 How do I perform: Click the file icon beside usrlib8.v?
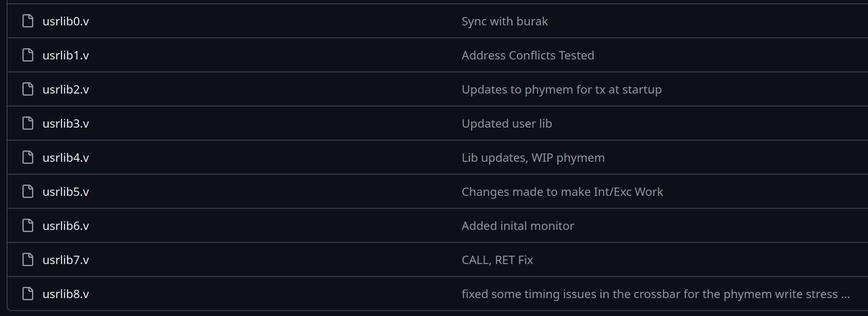tap(28, 294)
